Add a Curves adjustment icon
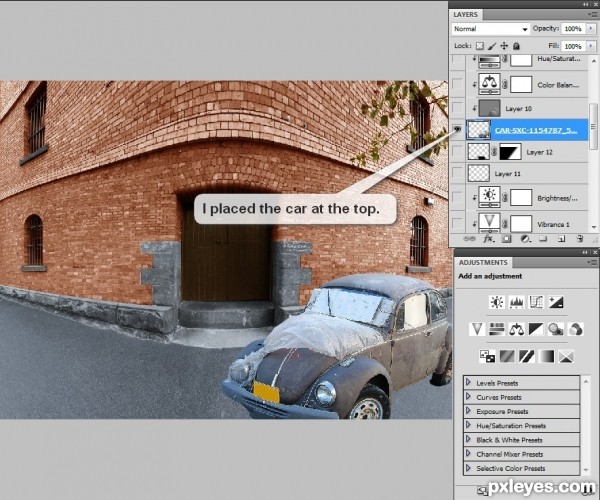The image size is (600, 500). coord(536,302)
